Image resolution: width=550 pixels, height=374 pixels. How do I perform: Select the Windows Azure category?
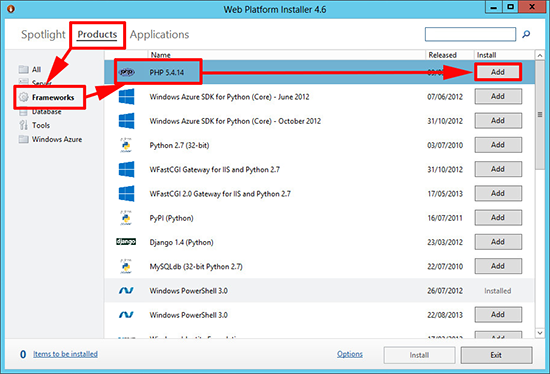[57, 139]
